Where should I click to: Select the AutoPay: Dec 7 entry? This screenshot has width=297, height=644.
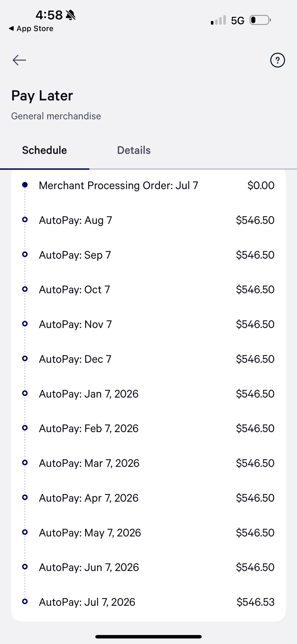148,359
